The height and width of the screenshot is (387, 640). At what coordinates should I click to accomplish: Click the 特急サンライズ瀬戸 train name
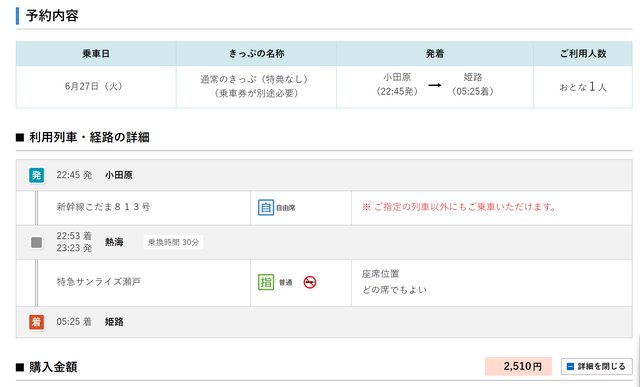point(98,281)
